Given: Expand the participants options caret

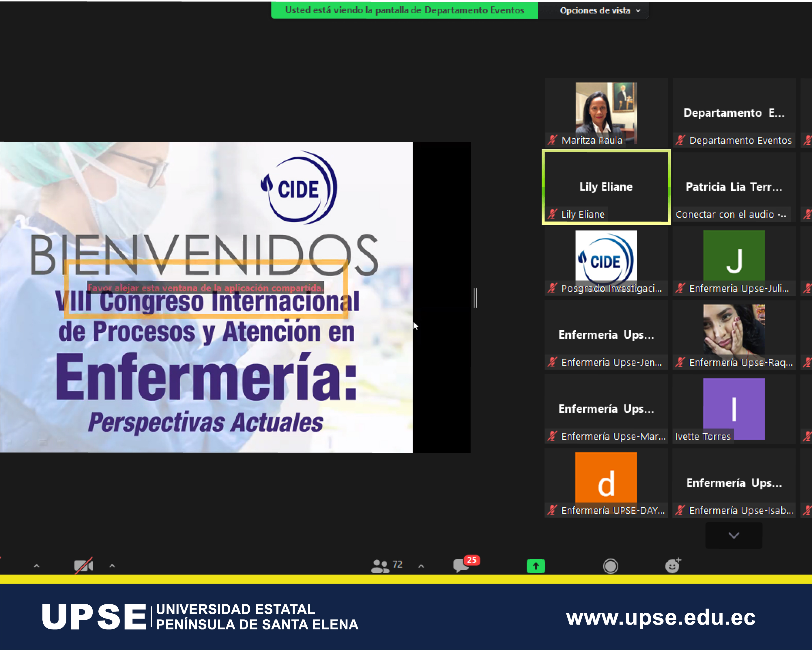Looking at the screenshot, I should pyautogui.click(x=421, y=566).
